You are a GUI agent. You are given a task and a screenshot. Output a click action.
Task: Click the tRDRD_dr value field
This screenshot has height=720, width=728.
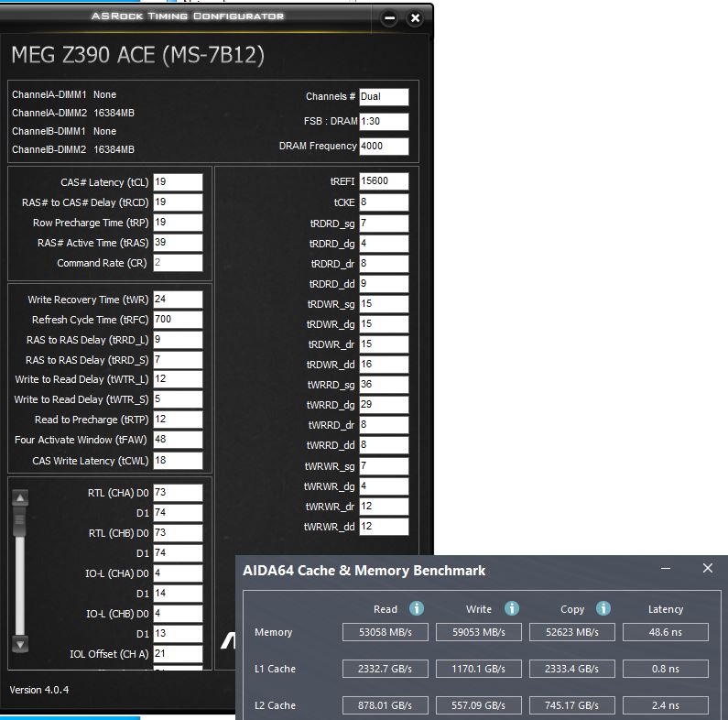384,264
